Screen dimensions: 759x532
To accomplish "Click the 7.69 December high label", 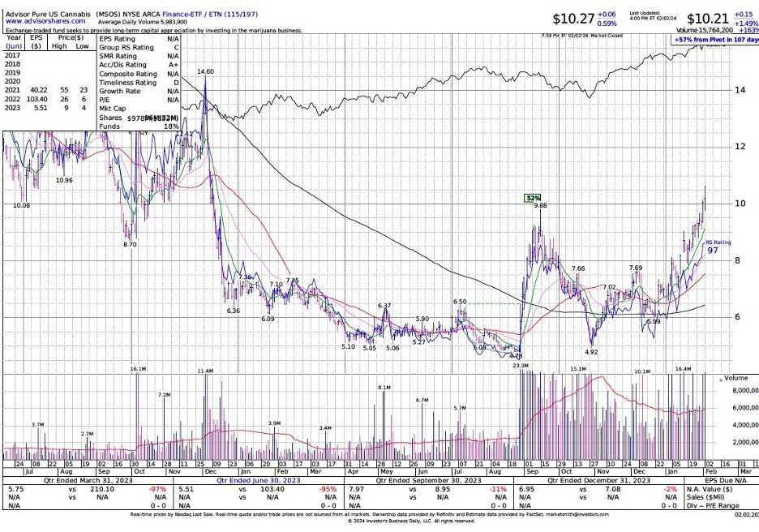I will coord(636,268).
